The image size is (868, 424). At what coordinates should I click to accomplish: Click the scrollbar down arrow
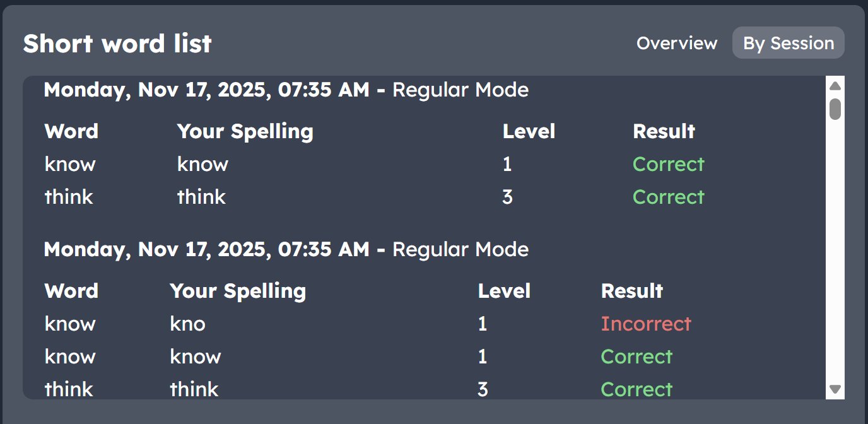click(835, 388)
